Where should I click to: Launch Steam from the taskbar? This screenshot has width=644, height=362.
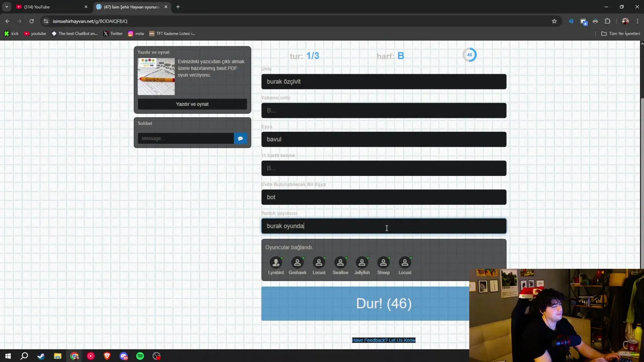coord(41,356)
